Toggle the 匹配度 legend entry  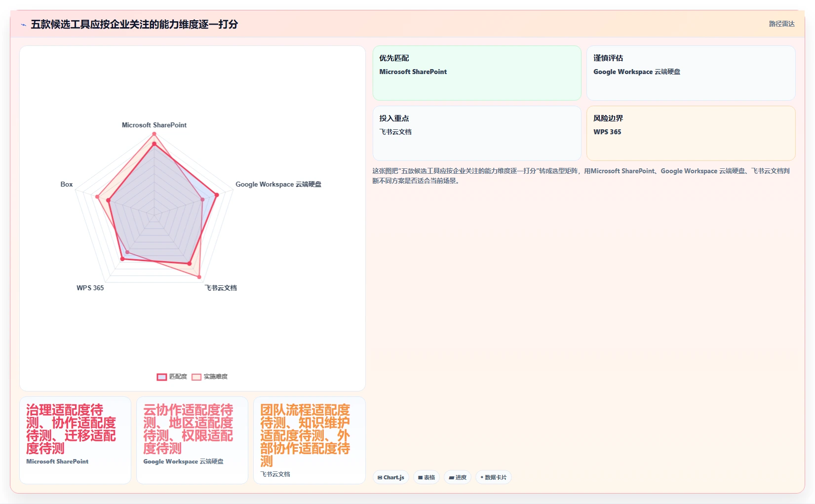(172, 377)
